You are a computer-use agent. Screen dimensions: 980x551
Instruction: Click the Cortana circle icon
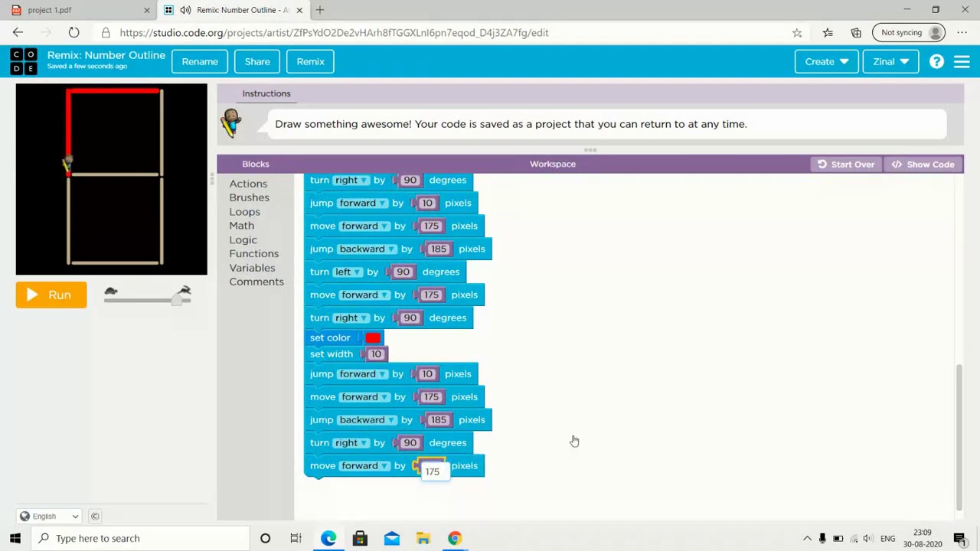(x=265, y=538)
